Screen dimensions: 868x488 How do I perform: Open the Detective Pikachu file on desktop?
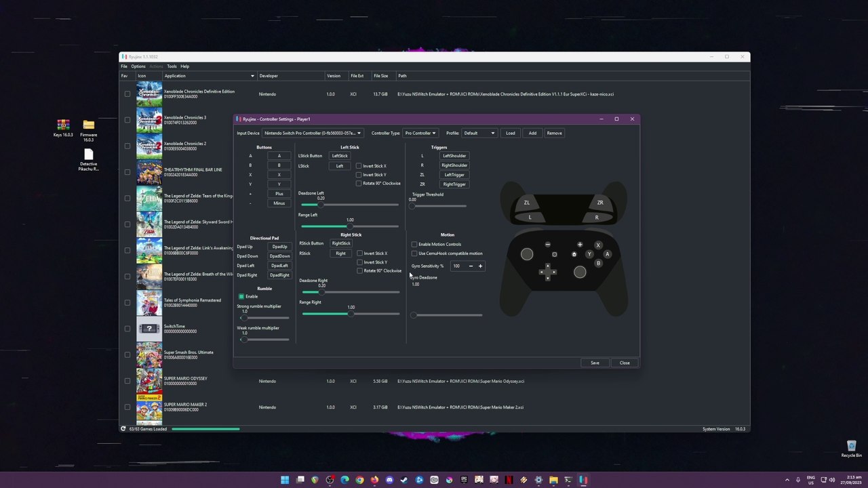tap(88, 160)
